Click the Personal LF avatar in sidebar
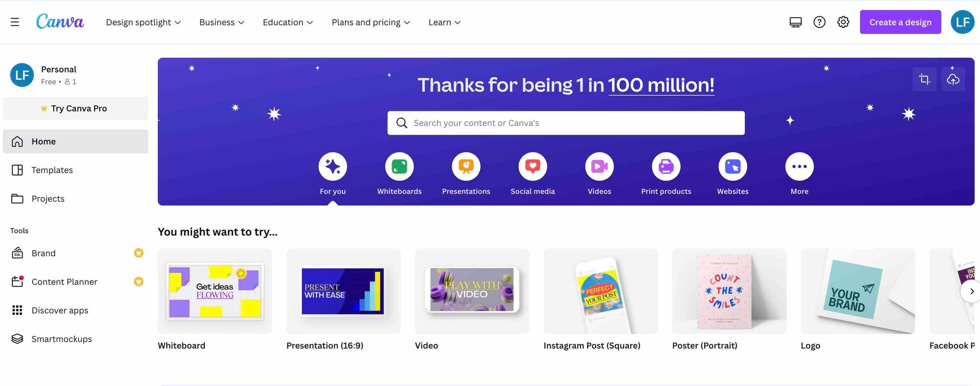The width and height of the screenshot is (980, 386). coord(22,75)
